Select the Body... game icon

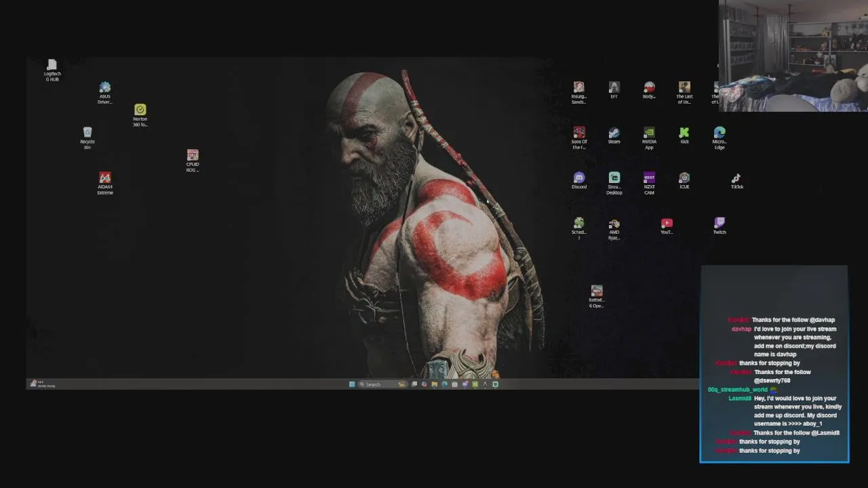pos(649,91)
